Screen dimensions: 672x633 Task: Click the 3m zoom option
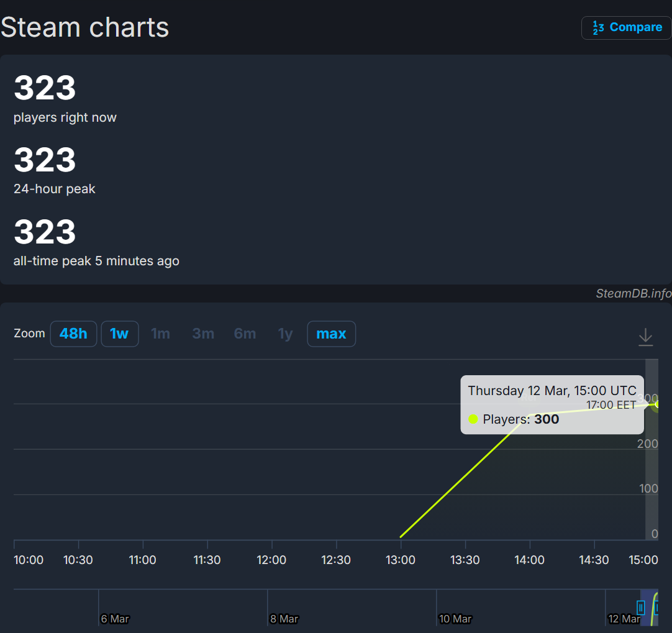point(203,334)
